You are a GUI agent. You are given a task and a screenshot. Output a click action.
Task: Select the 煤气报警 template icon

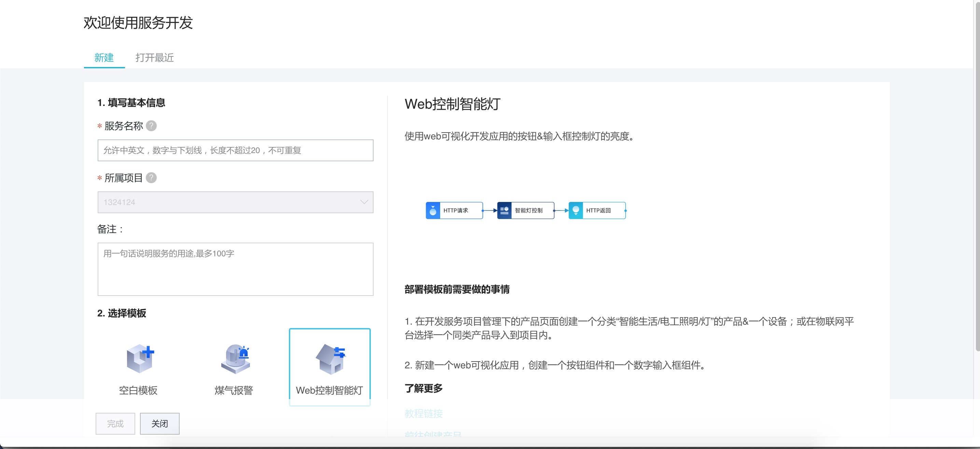[x=236, y=359]
